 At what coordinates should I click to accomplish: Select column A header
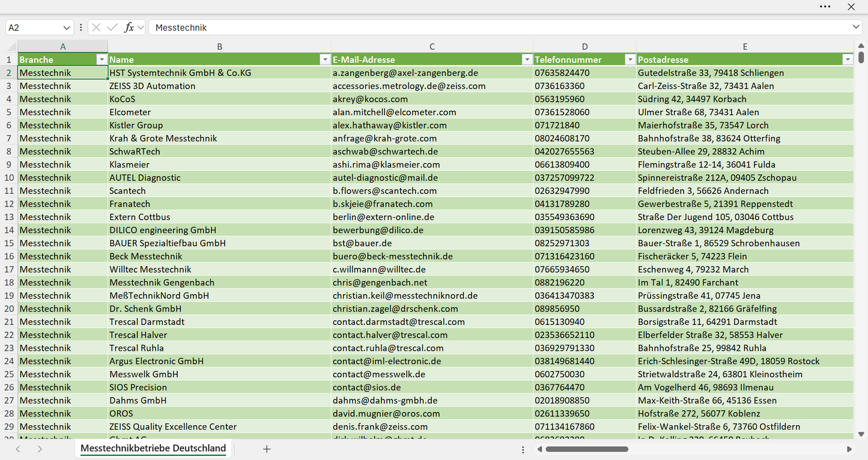[x=63, y=46]
